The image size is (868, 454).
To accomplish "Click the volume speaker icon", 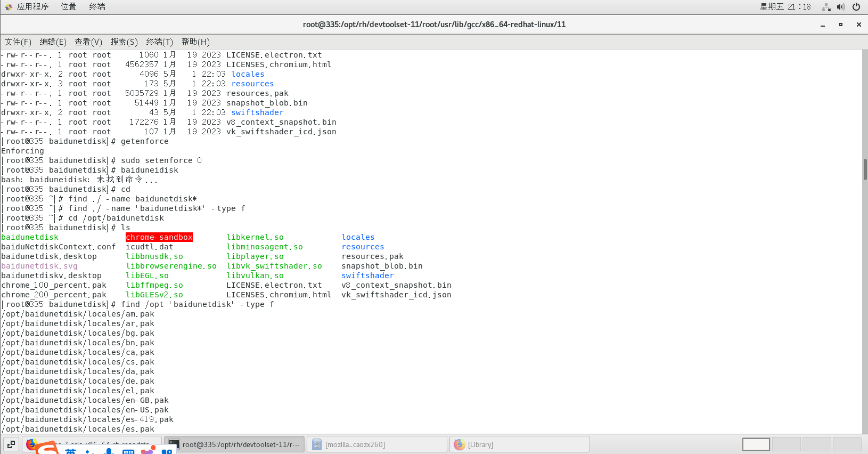I will tap(841, 7).
